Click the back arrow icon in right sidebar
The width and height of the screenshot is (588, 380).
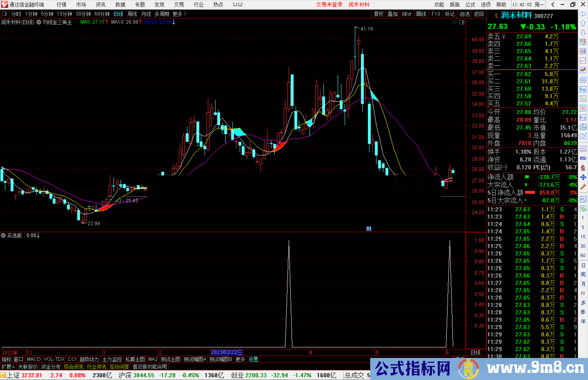point(583,14)
